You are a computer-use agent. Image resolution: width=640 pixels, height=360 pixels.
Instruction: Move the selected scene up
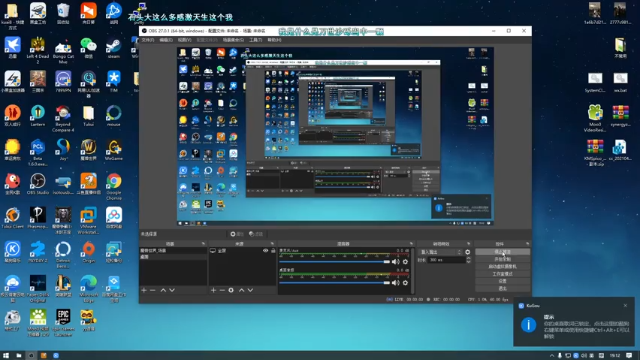click(x=163, y=290)
